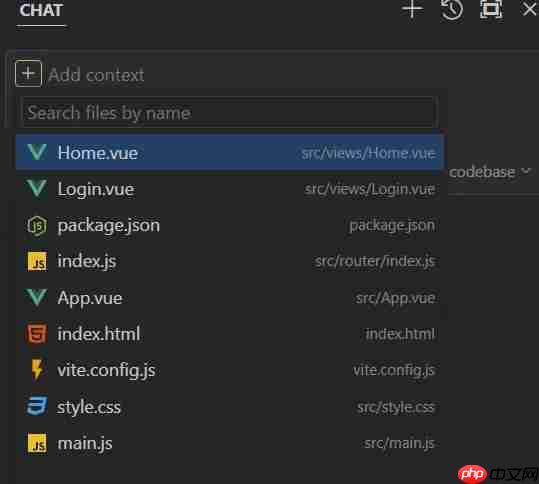Image resolution: width=539 pixels, height=484 pixels.
Task: Click the Add context label
Action: point(96,75)
